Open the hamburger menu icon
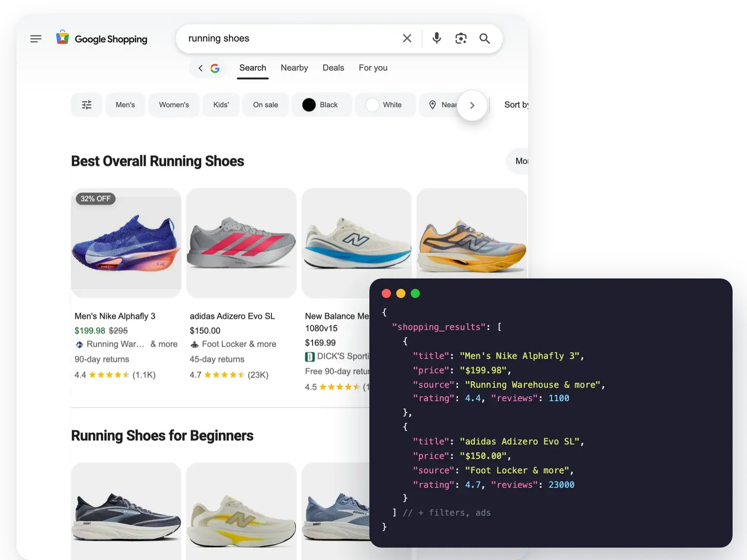 click(x=36, y=39)
